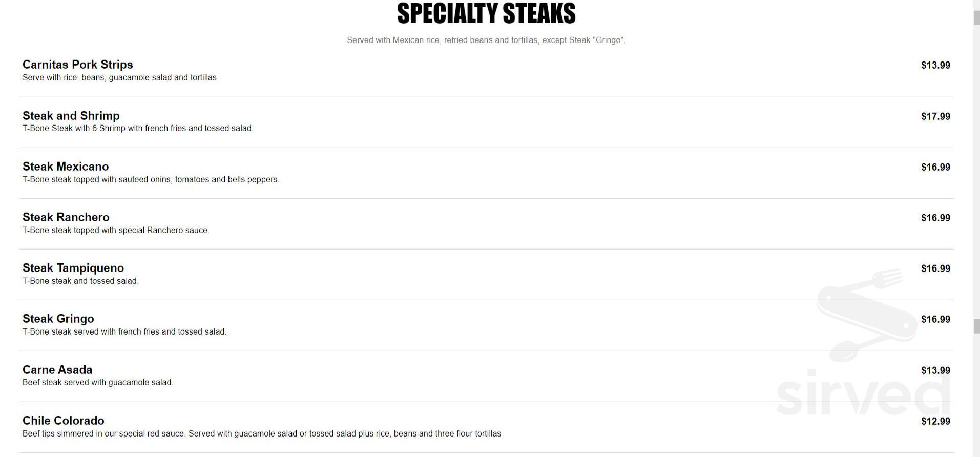Click the served-with-Mexican-rice subtitle text
Image resolution: width=980 pixels, height=457 pixels.
[x=486, y=40]
